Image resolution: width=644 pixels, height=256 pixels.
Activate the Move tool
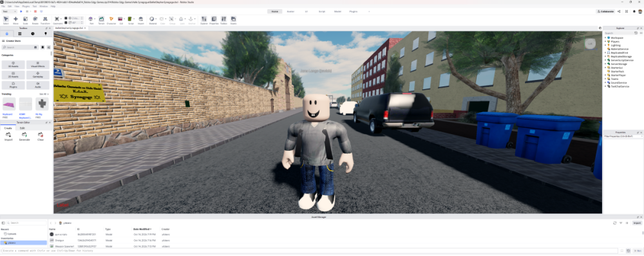pos(15,21)
